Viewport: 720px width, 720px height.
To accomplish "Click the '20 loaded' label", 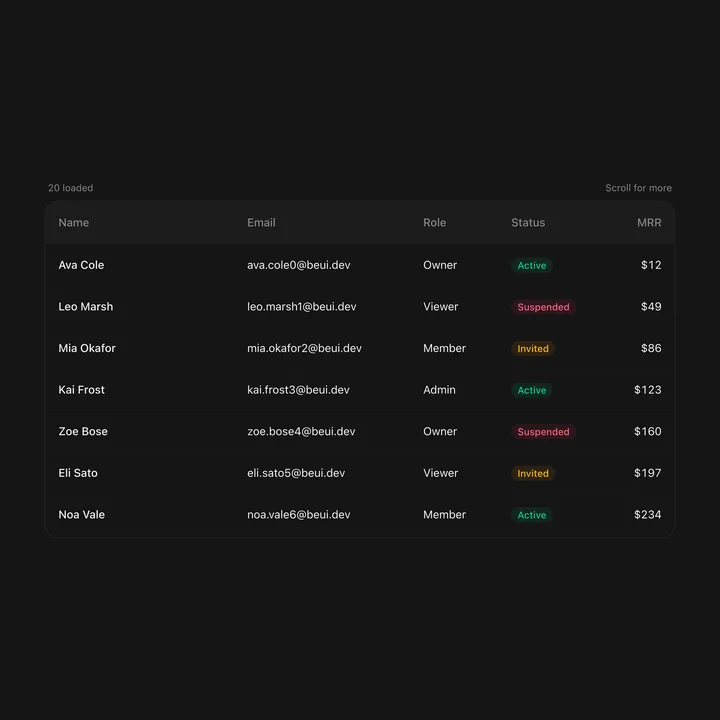I will point(71,188).
